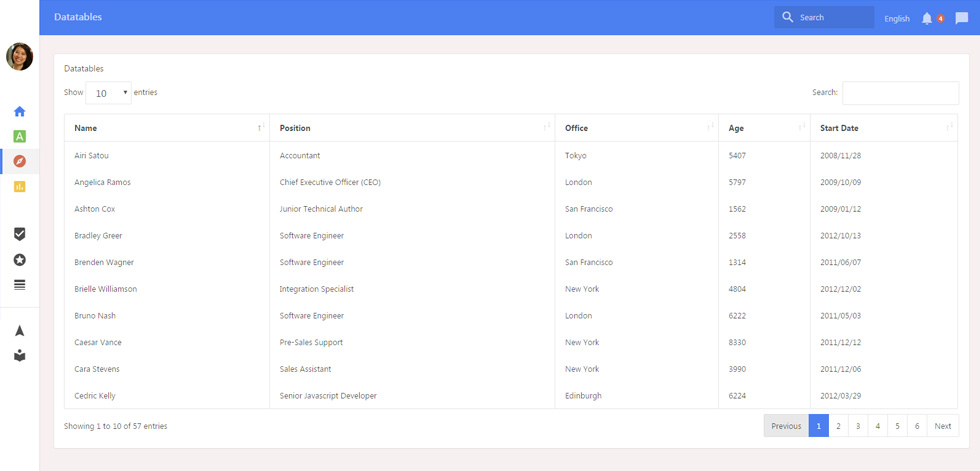980x471 pixels.
Task: Click the Next pagination button
Action: coord(942,426)
